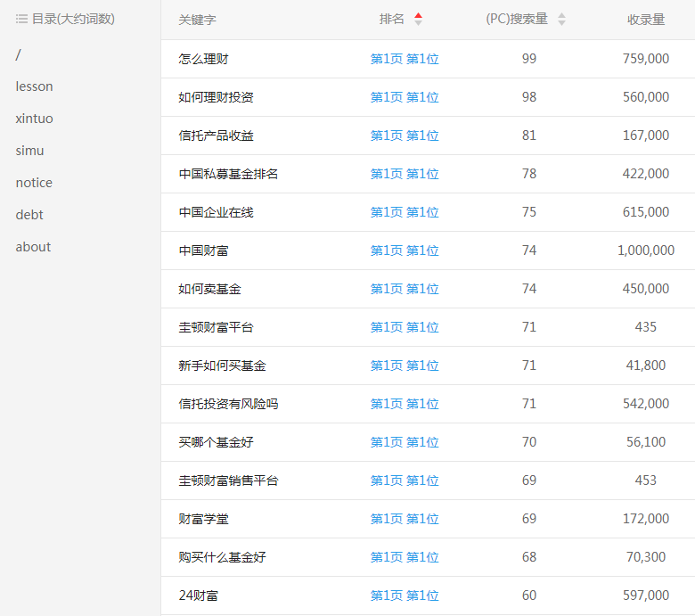This screenshot has width=695, height=616.
Task: Click ranking link for 中国财富
Action: coord(405,251)
